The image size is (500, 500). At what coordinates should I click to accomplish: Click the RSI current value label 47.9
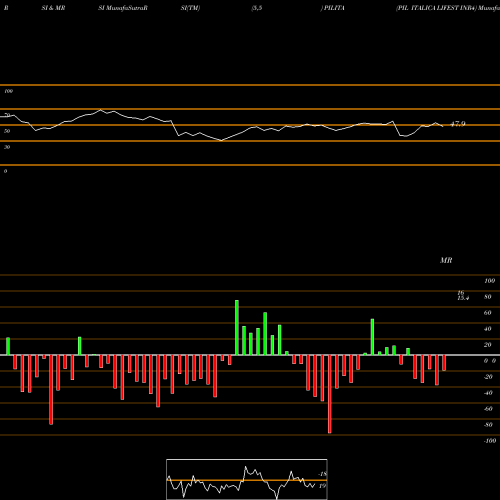(458, 124)
